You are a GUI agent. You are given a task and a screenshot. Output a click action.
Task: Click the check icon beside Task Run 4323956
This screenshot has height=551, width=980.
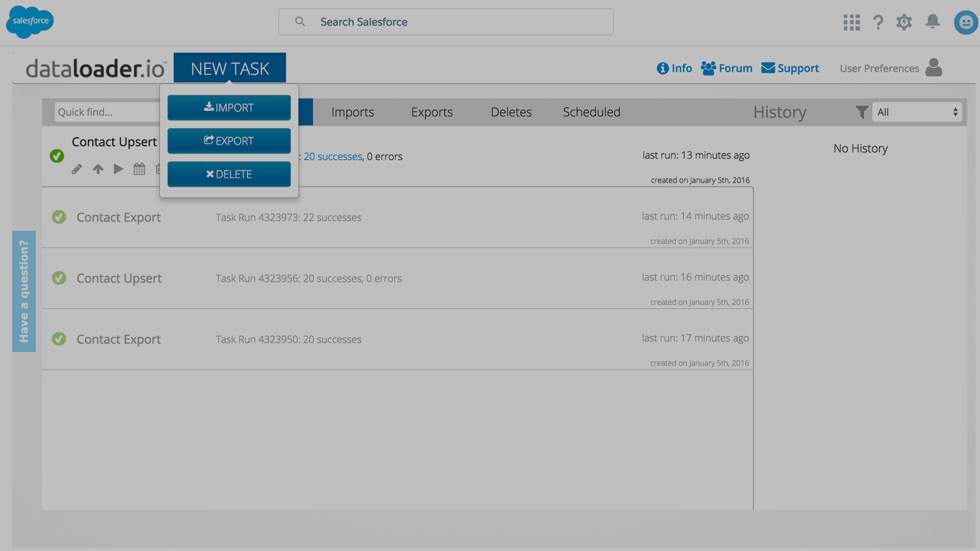click(x=59, y=278)
